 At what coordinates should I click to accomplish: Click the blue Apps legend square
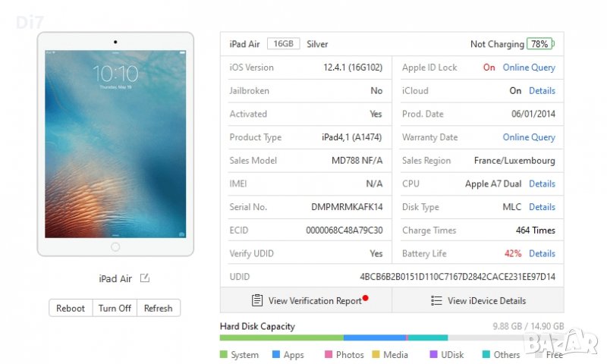coord(276,354)
